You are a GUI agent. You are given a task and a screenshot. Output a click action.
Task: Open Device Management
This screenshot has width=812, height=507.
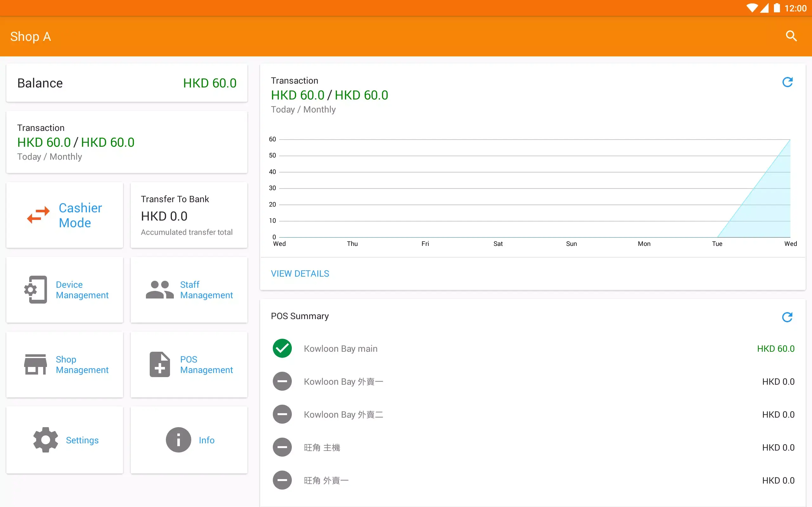64,290
